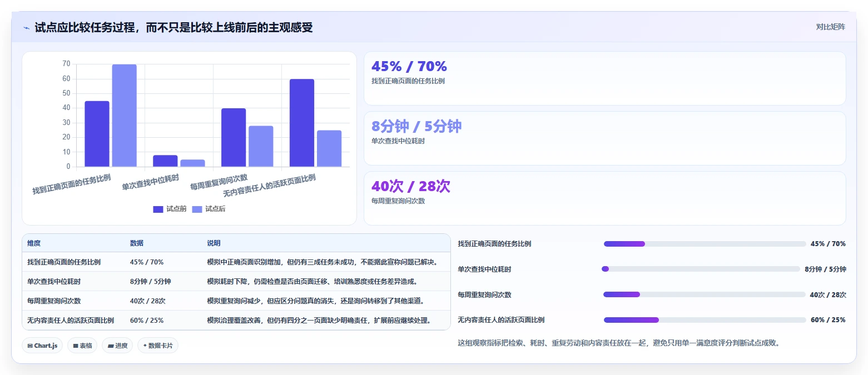Click the 试点前 bar for 无内容责任人的活跃页面比例
The width and height of the screenshot is (868, 375).
pyautogui.click(x=302, y=123)
